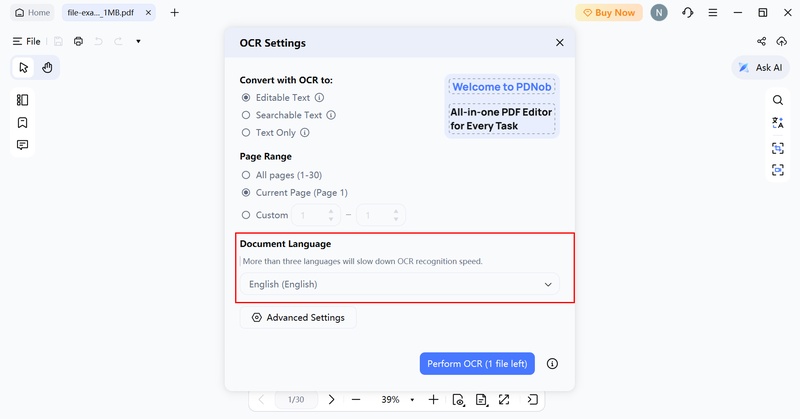Click the page number field 1/30

(x=296, y=399)
